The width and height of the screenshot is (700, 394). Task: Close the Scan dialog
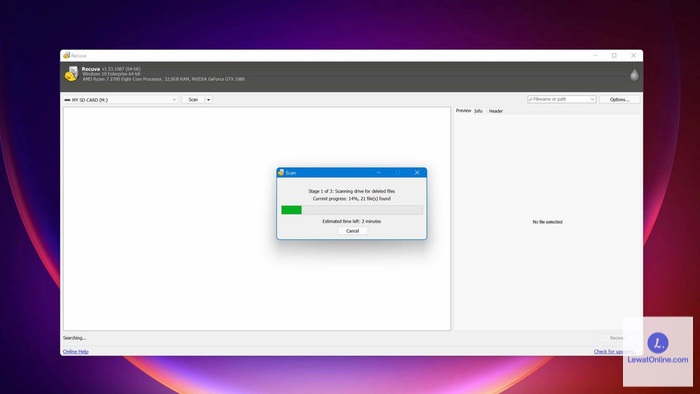point(417,172)
